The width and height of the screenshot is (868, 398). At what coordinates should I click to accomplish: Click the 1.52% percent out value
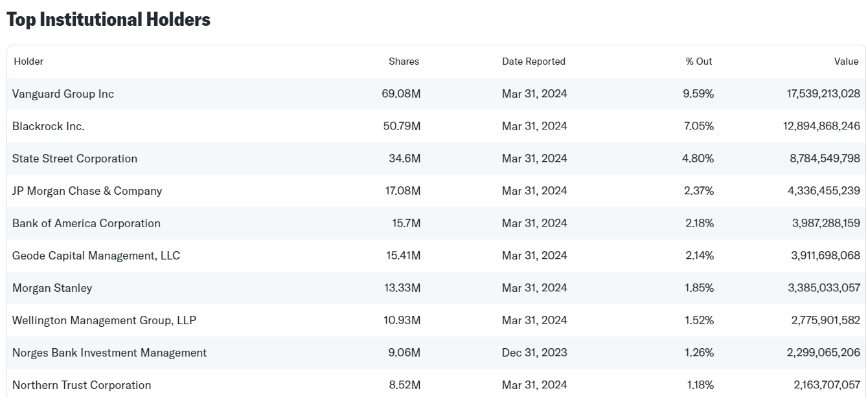[x=700, y=320]
